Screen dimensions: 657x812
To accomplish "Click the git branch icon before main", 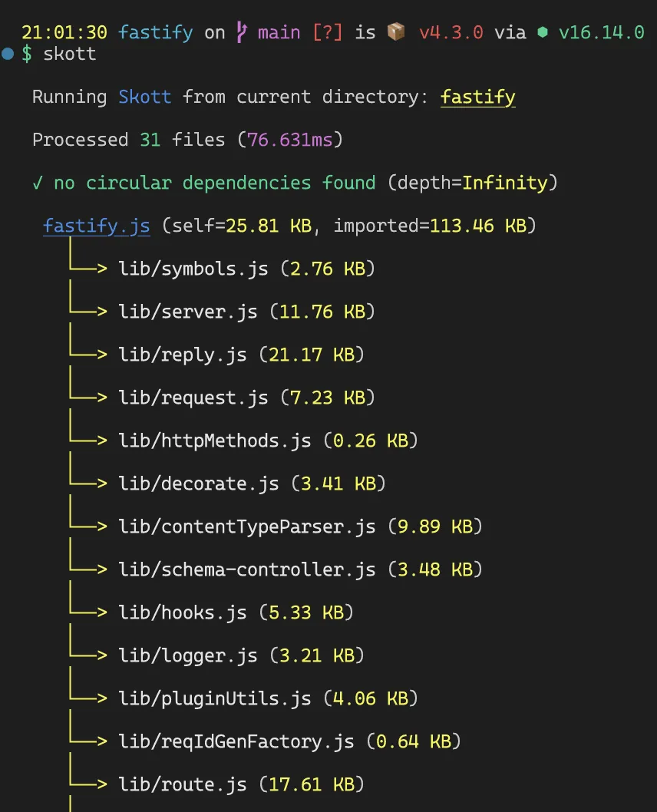I will pyautogui.click(x=241, y=32).
